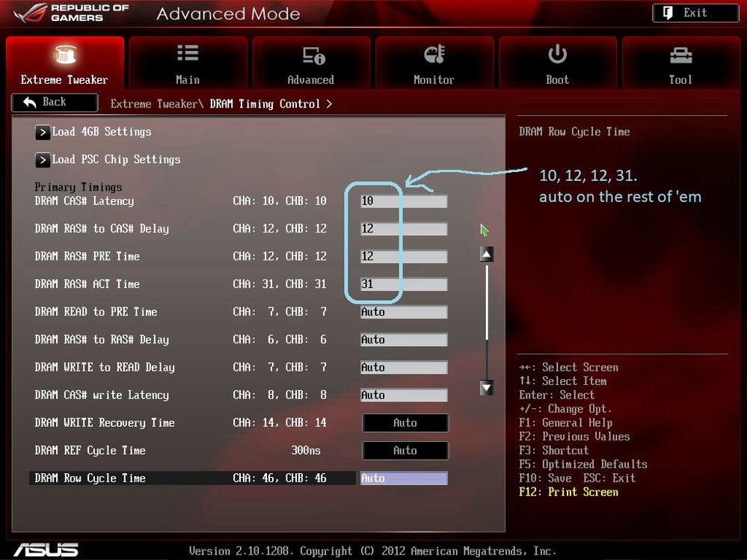Open Load PSC Chip Settings submenu
Image resolution: width=747 pixels, height=560 pixels.
[116, 159]
